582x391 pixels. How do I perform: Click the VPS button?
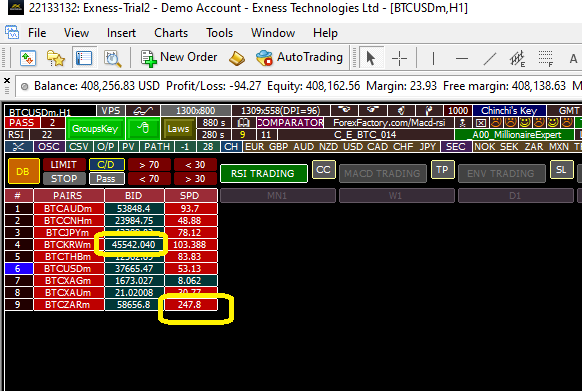click(111, 111)
